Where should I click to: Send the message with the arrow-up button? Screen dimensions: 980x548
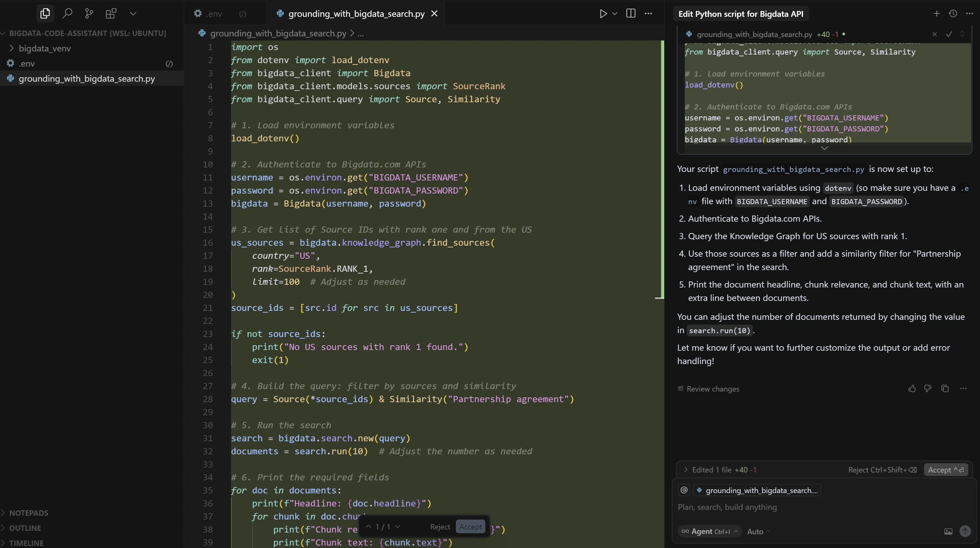coord(965,531)
